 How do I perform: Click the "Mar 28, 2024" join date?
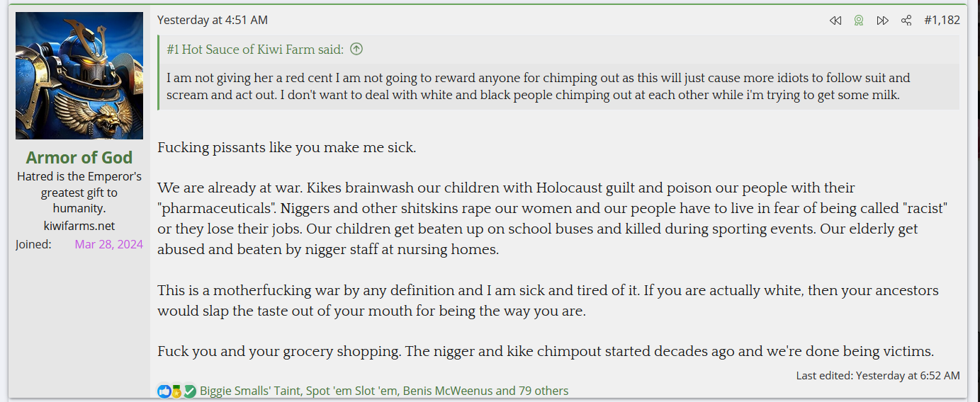109,244
